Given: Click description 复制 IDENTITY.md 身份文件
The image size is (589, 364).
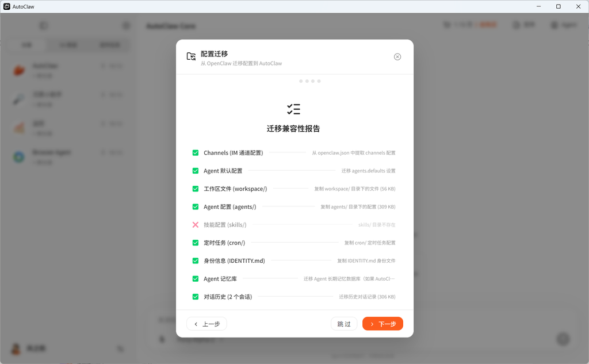Looking at the screenshot, I should point(366,260).
